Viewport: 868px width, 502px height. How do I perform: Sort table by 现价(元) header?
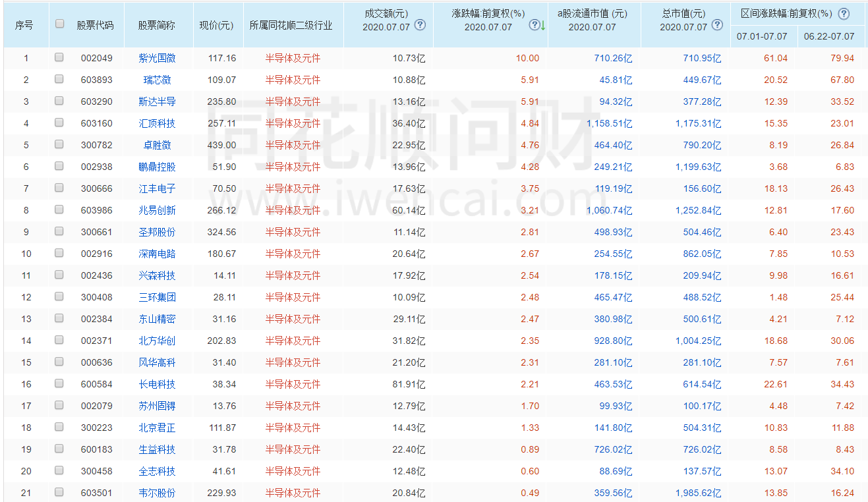pyautogui.click(x=217, y=25)
